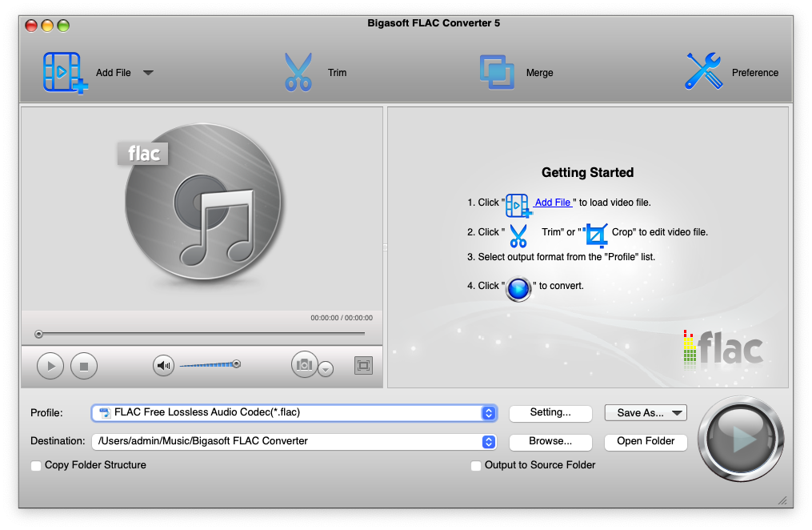
Task: Toggle full screen preview icon
Action: (x=363, y=366)
